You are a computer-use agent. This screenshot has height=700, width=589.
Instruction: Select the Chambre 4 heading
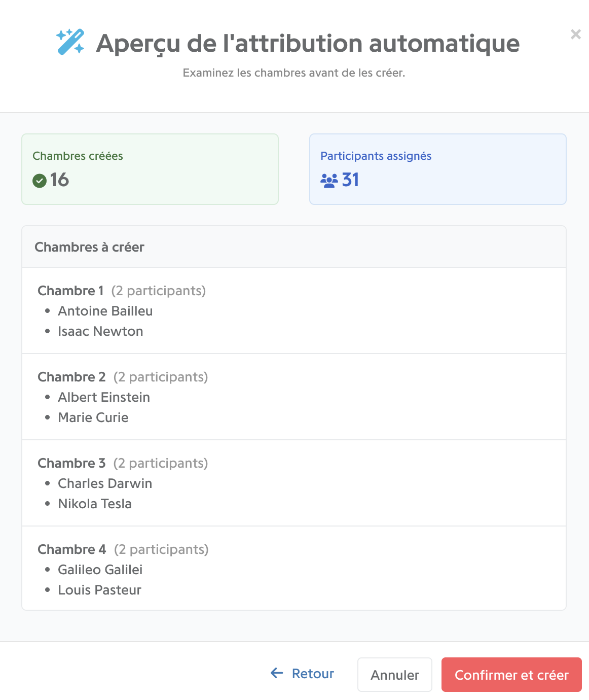point(72,549)
